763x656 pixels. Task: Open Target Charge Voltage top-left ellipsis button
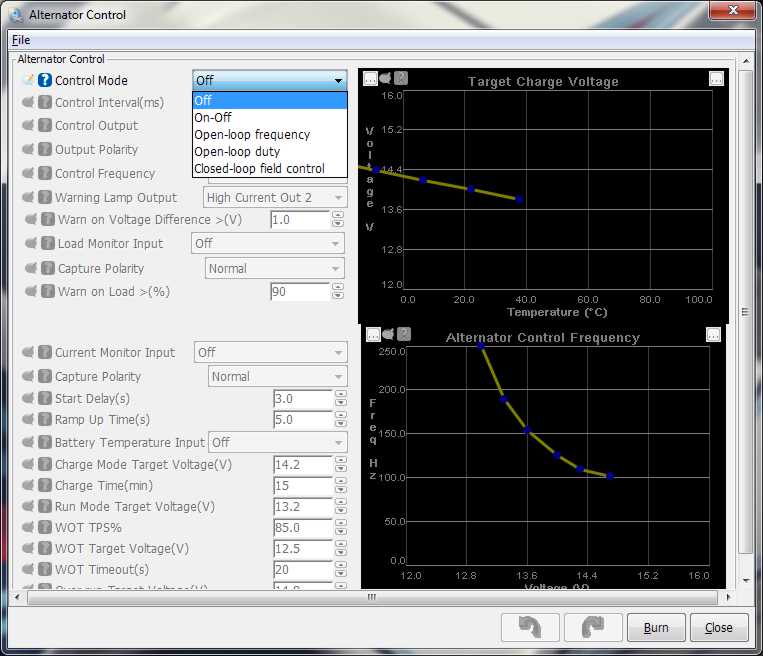click(370, 78)
